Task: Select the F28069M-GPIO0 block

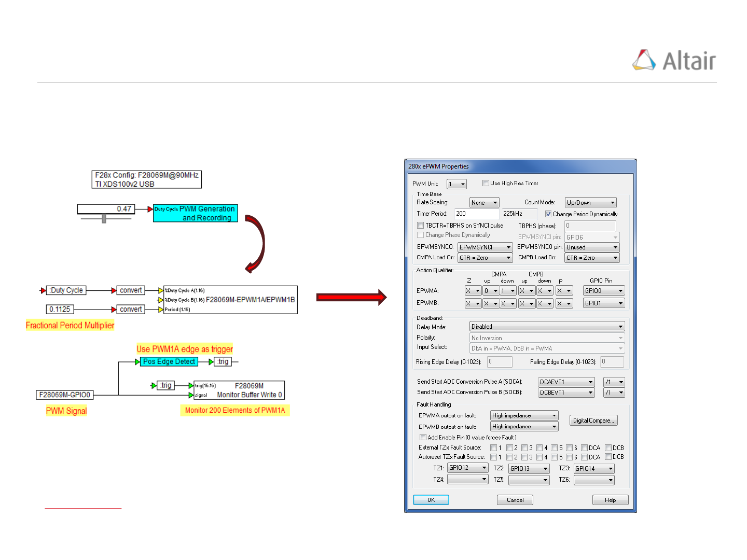Action: [65, 395]
